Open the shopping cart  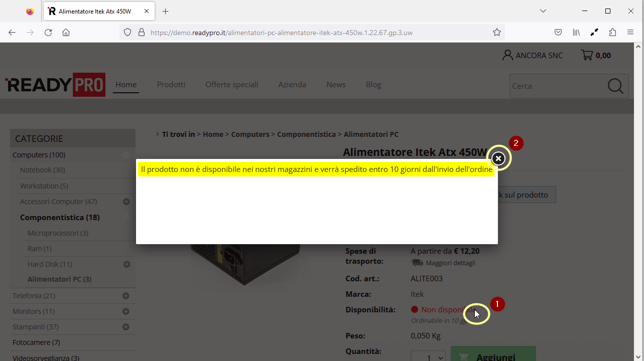(x=596, y=55)
